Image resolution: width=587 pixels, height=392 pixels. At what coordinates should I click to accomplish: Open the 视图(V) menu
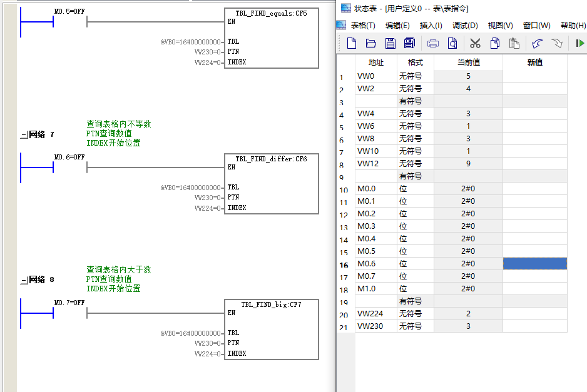coord(500,26)
